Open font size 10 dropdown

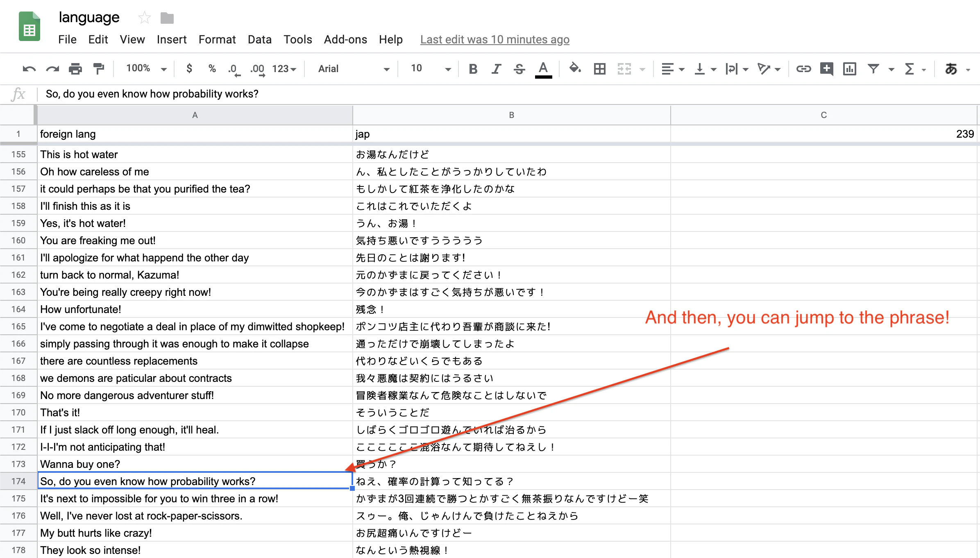tap(431, 68)
